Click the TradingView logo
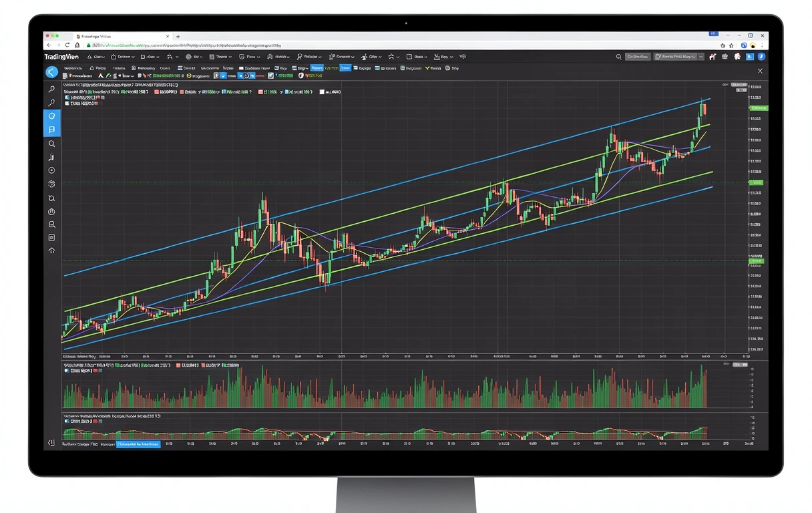The width and height of the screenshot is (812, 513). coord(61,57)
